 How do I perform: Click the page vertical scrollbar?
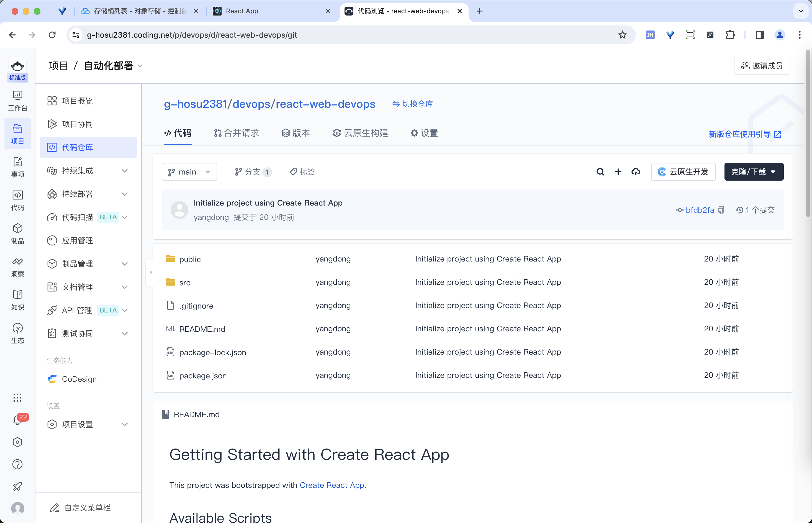point(808,133)
